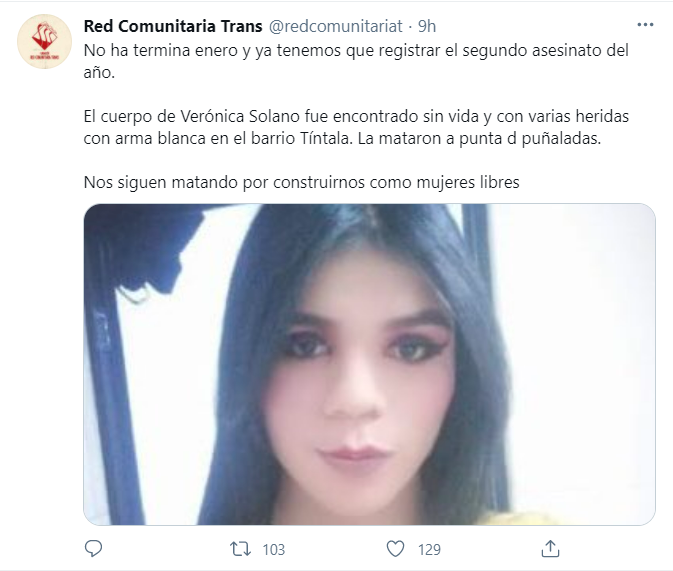The image size is (673, 571).
Task: Open the Red Comunitaria Trans profile avatar
Action: click(x=44, y=41)
